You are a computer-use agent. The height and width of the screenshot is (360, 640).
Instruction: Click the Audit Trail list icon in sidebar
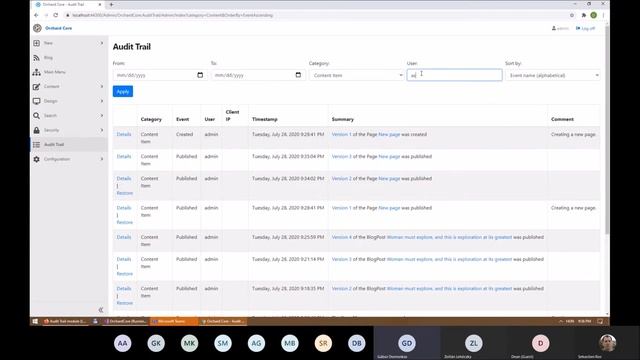[x=36, y=144]
